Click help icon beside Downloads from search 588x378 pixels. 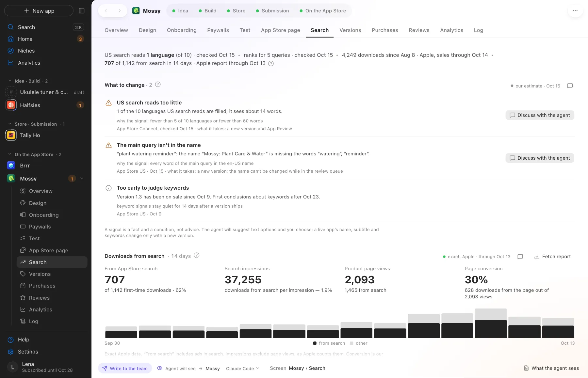point(197,256)
